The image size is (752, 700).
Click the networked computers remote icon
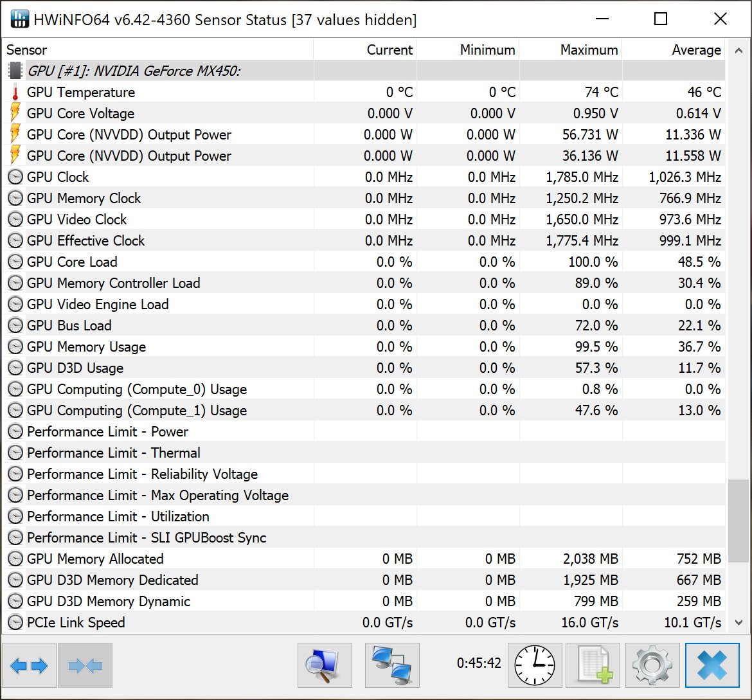pos(392,665)
